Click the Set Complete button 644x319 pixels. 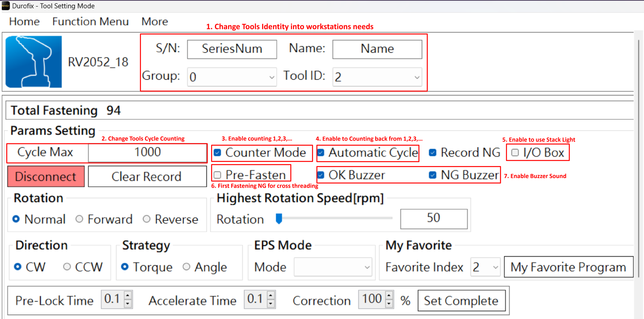coord(461,300)
